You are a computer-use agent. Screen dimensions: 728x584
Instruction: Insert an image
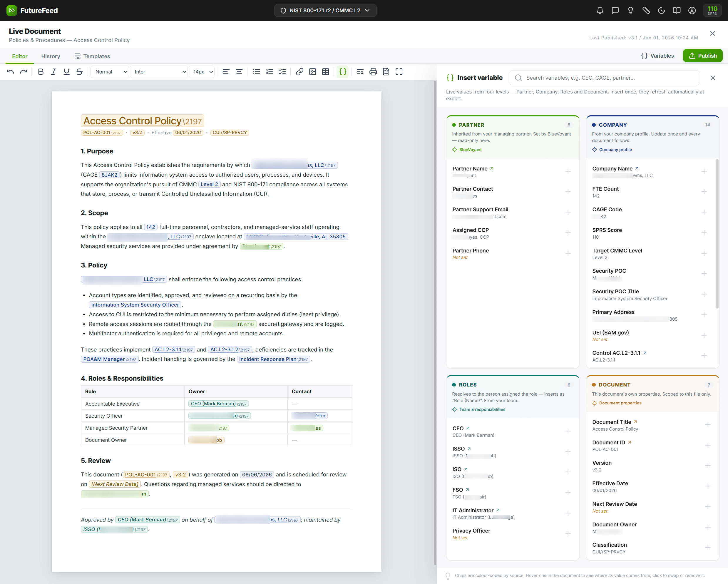(313, 71)
